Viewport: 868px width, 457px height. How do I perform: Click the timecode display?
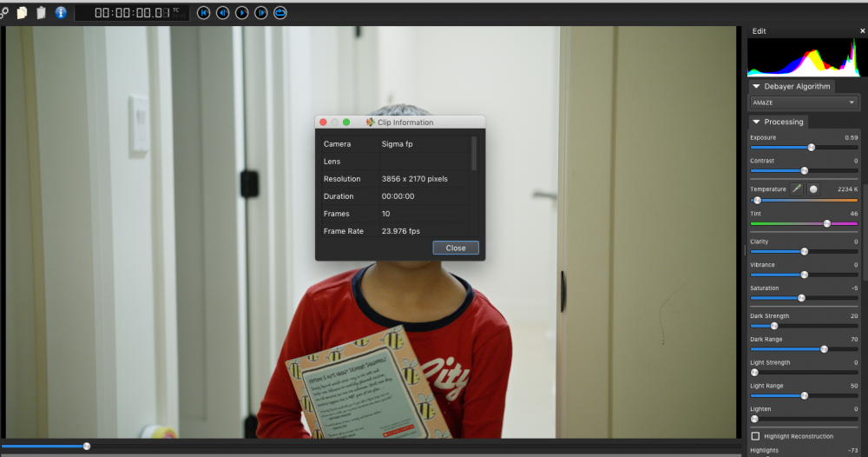132,13
